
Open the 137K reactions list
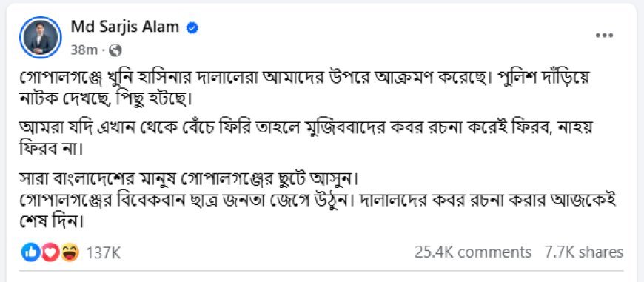pyautogui.click(x=103, y=252)
